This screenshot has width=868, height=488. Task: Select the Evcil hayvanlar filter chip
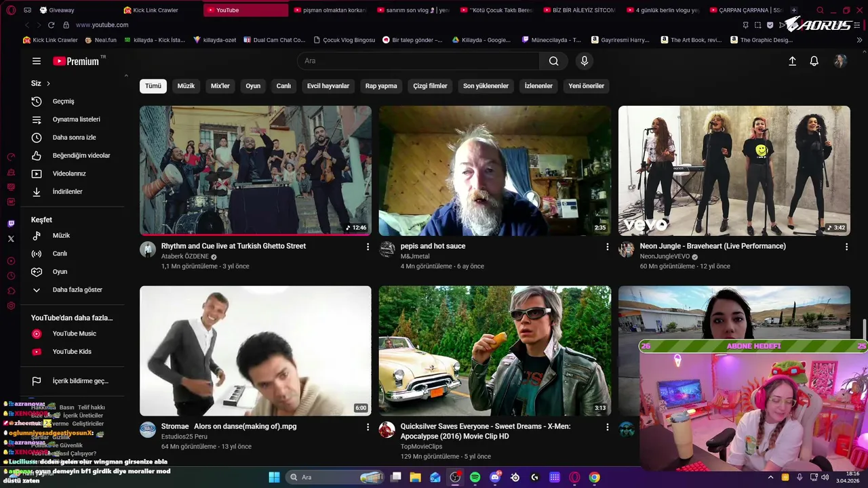pos(328,86)
